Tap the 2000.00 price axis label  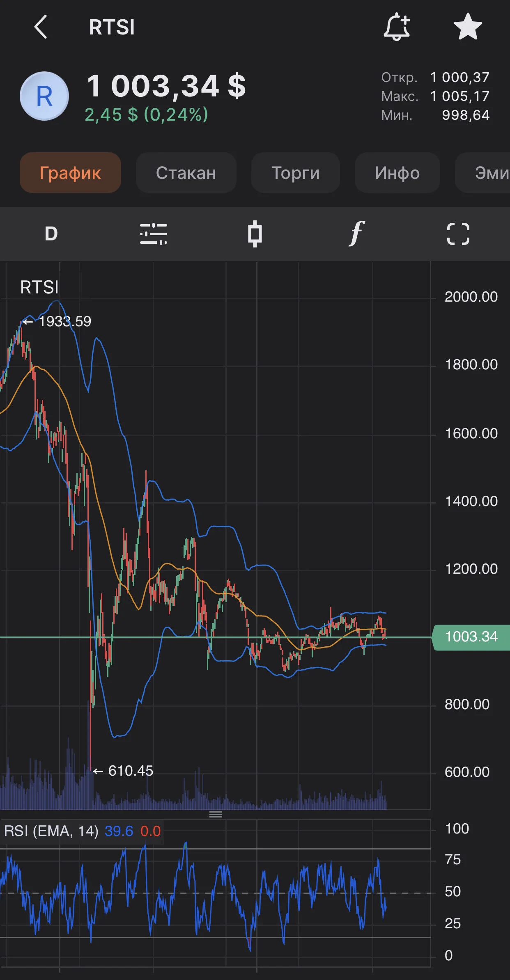coord(471,297)
